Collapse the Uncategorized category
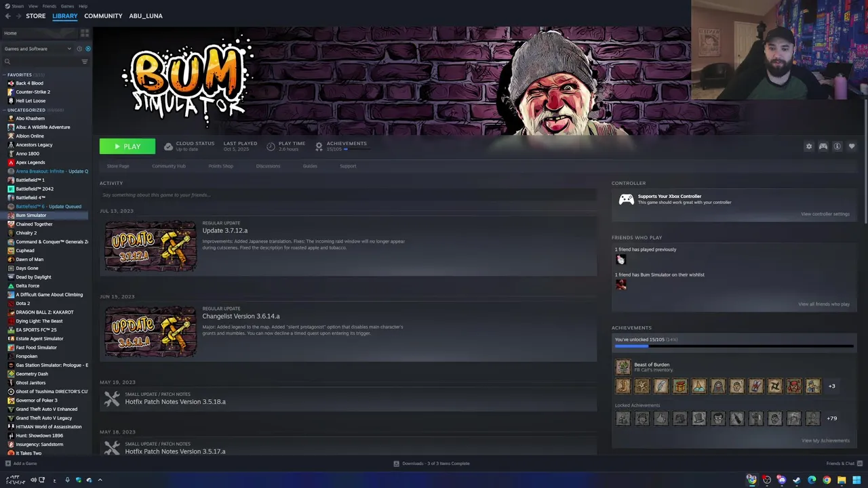Image resolution: width=868 pixels, height=488 pixels. point(5,110)
